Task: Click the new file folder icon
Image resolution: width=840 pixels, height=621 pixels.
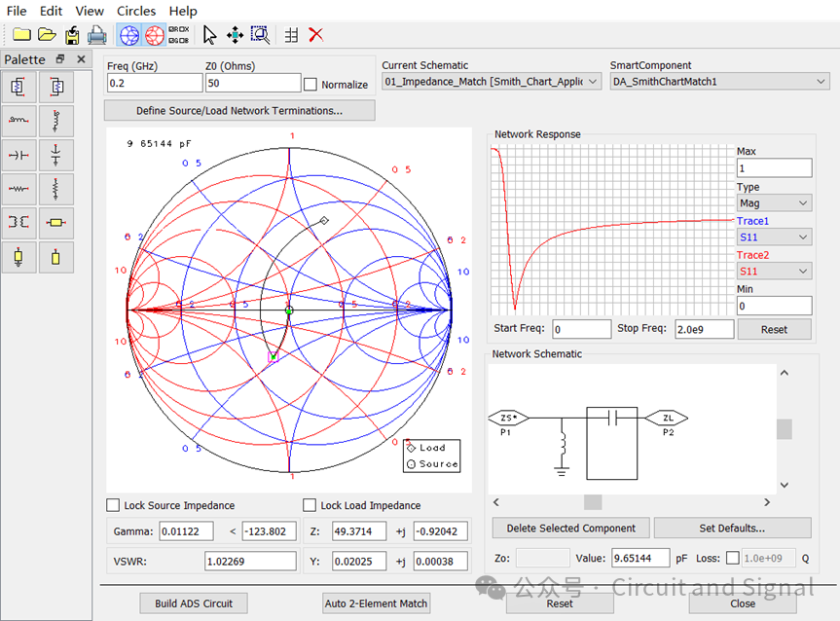Action: click(21, 35)
